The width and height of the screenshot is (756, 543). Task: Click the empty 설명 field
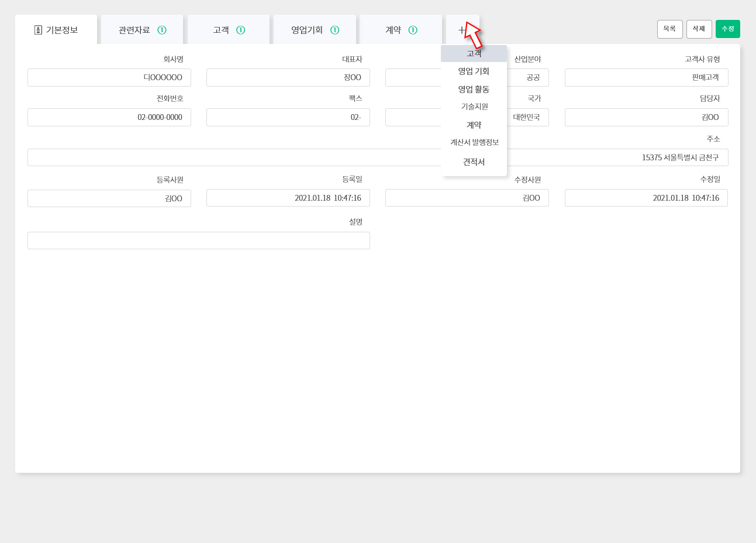coord(199,240)
